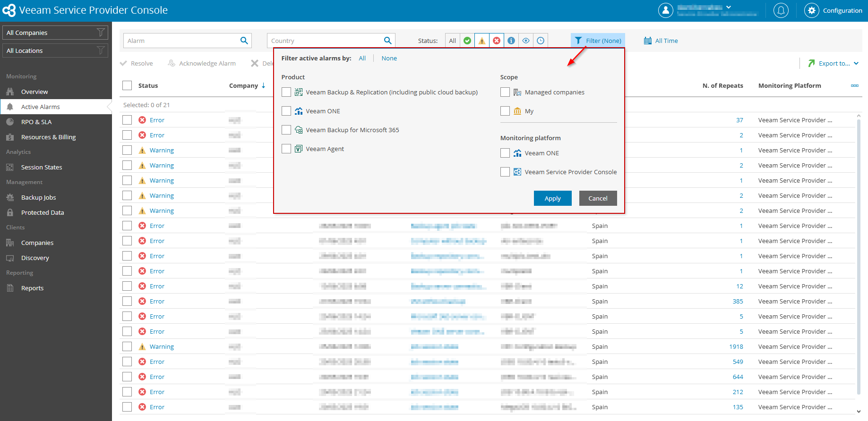Enable the Managed companies scope checkbox

[505, 92]
